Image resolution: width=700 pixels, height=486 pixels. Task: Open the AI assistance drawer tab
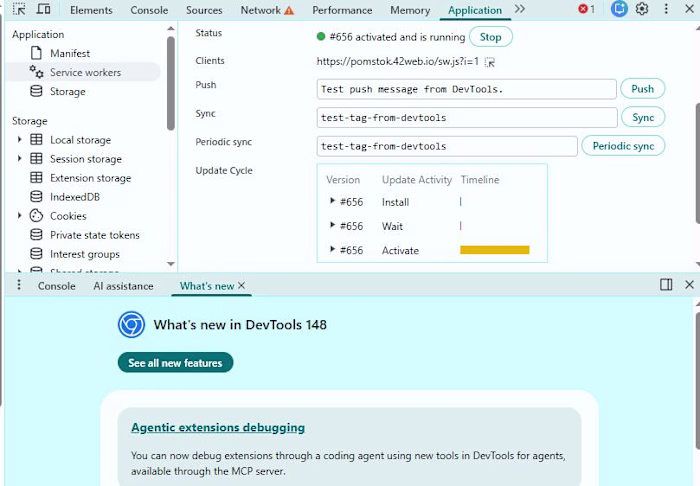coord(123,286)
